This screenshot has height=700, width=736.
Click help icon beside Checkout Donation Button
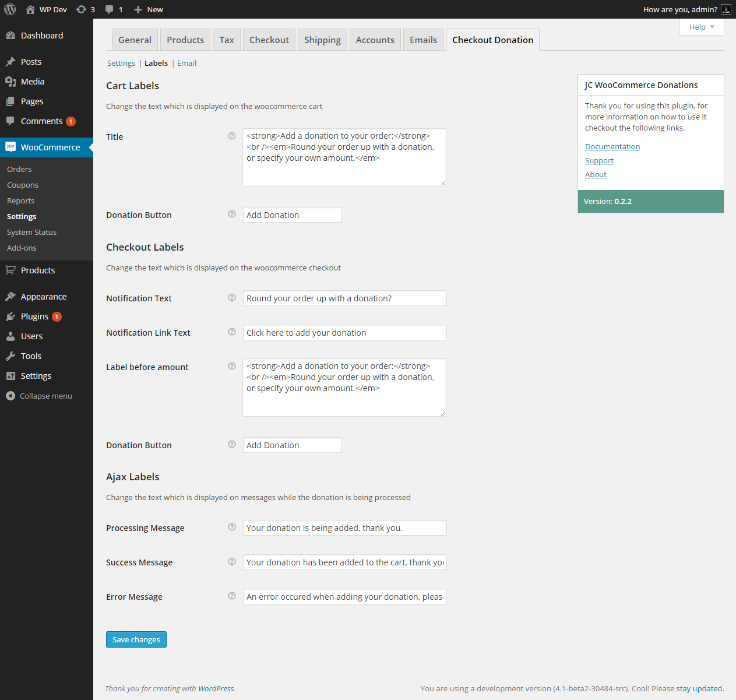232,444
